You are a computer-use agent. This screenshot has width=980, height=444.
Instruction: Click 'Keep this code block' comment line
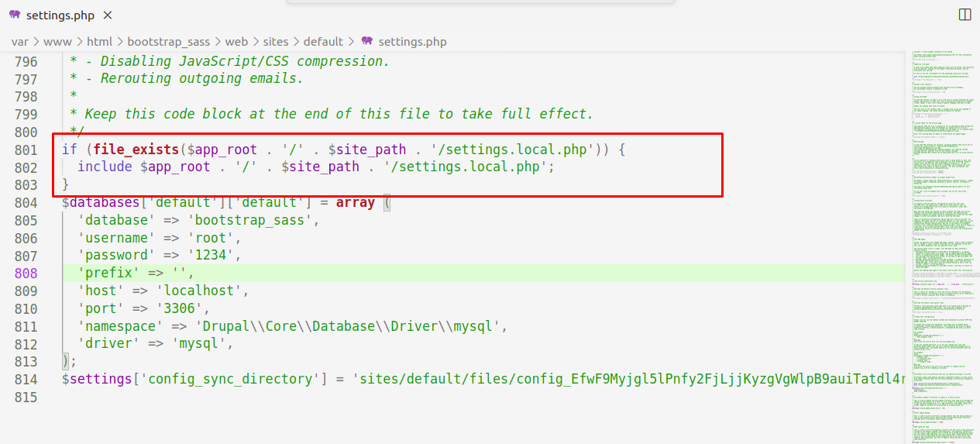(x=339, y=114)
